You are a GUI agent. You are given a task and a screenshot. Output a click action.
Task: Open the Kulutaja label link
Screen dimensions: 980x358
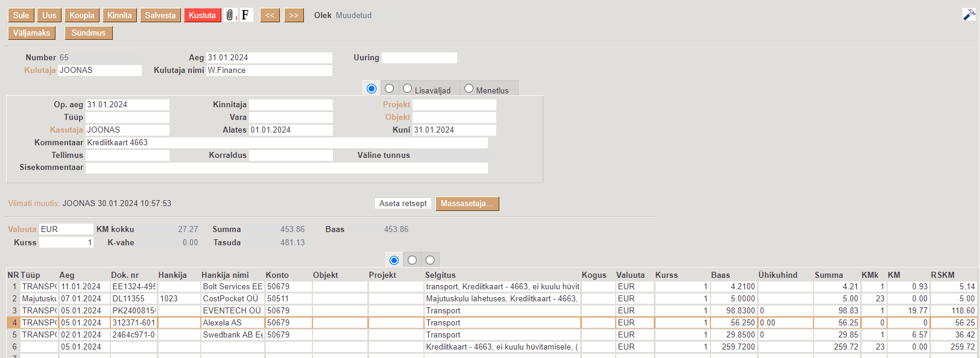click(40, 70)
